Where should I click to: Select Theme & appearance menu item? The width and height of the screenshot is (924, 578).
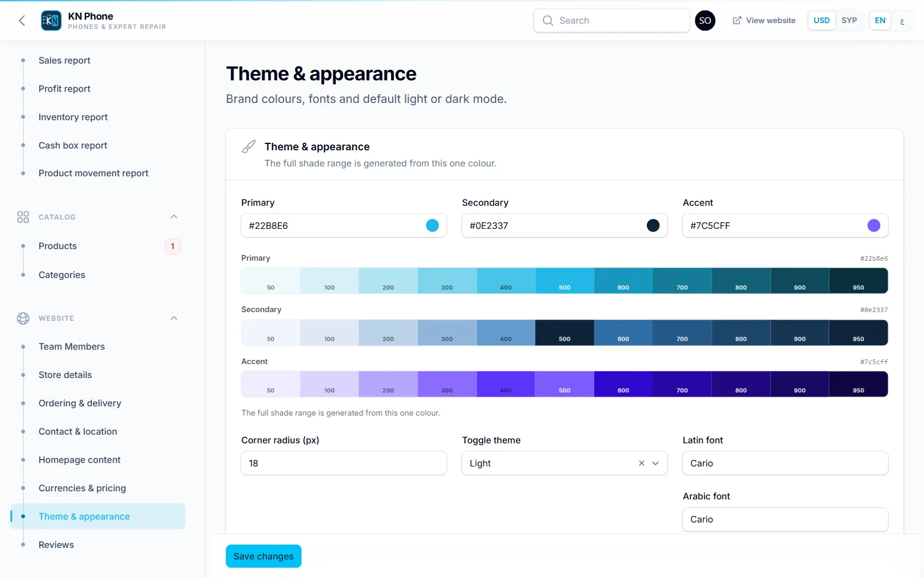click(x=98, y=517)
